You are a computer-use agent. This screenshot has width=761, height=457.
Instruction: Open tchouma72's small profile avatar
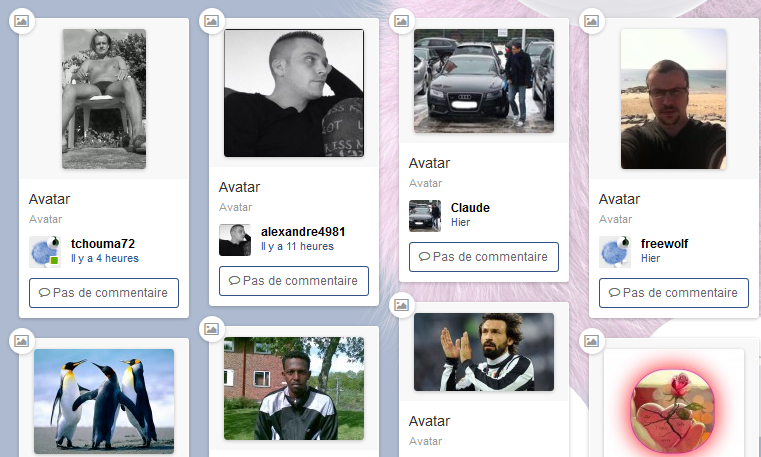click(x=45, y=252)
